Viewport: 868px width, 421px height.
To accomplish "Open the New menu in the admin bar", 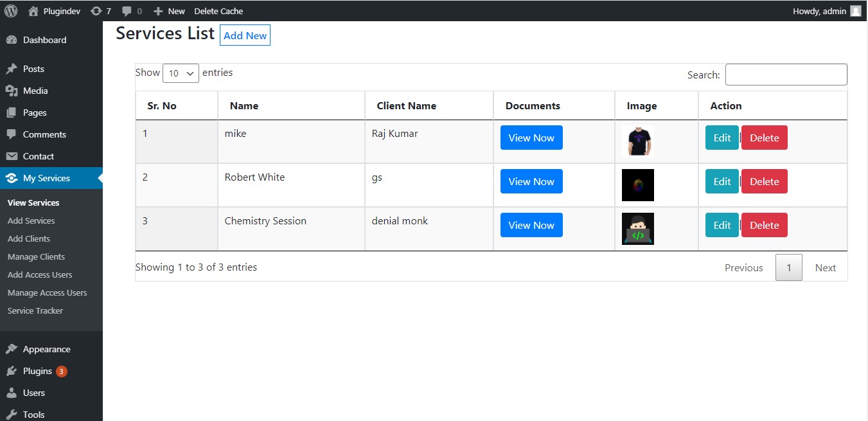I will 169,10.
